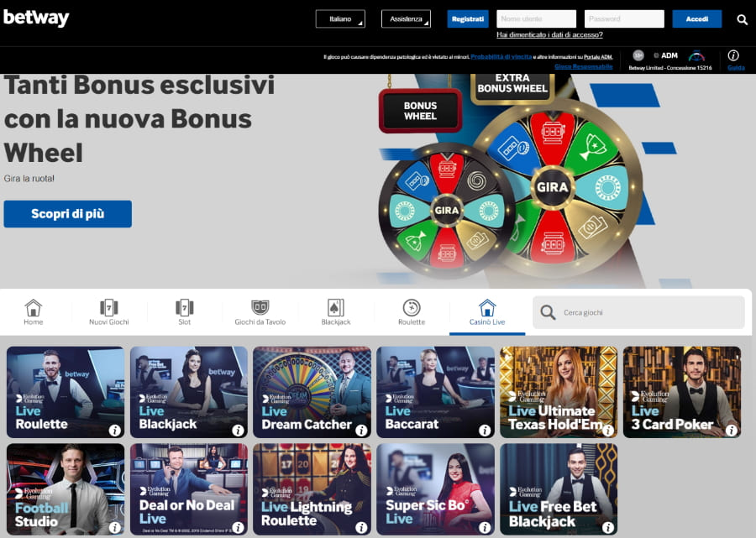The height and width of the screenshot is (538, 756).
Task: Open the forgotten login details link
Action: coord(549,34)
